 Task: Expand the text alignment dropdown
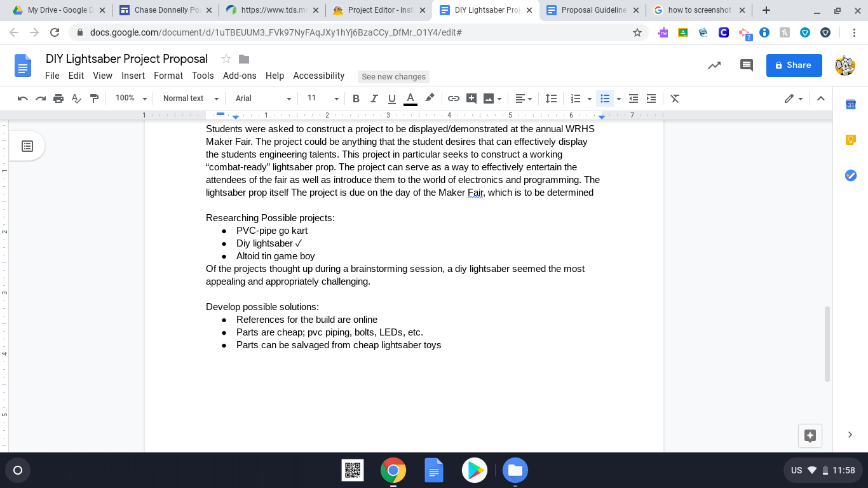(524, 98)
